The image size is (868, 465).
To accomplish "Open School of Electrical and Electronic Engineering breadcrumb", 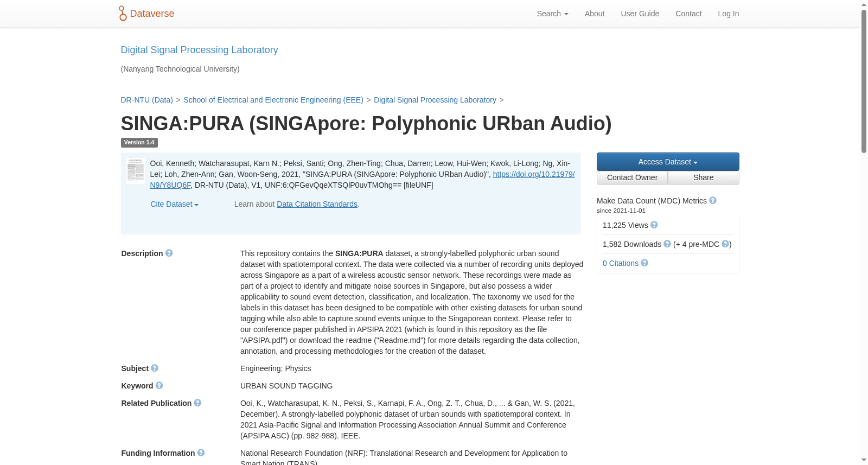I will click(273, 100).
